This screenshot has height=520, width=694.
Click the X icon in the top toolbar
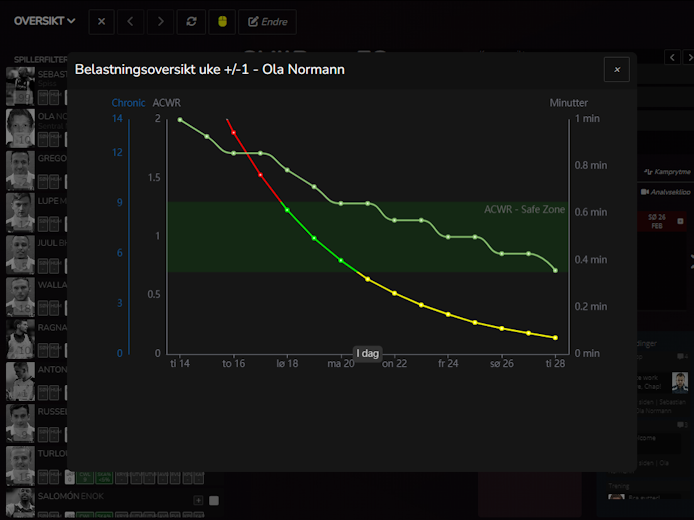point(101,21)
